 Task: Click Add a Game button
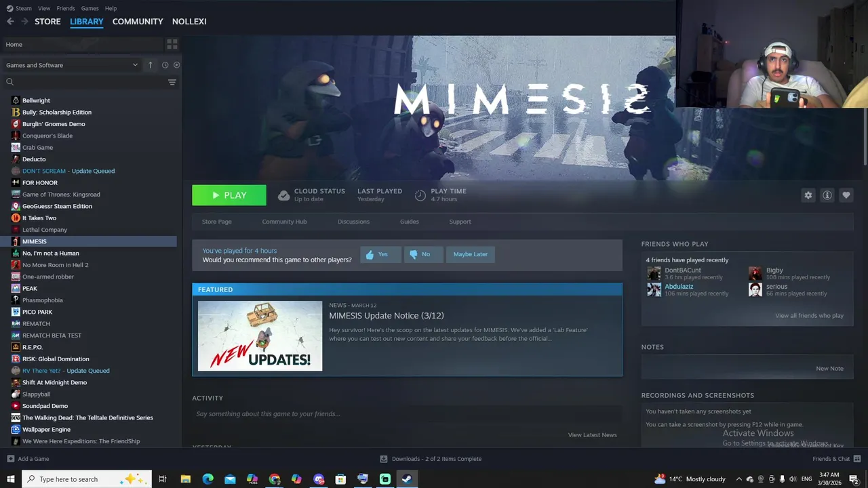coord(28,459)
